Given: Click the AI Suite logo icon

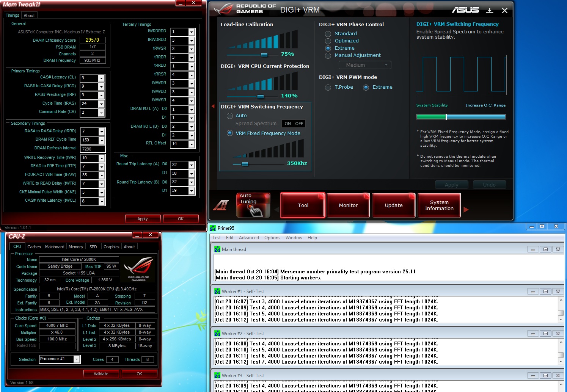Looking at the screenshot, I should [x=221, y=205].
